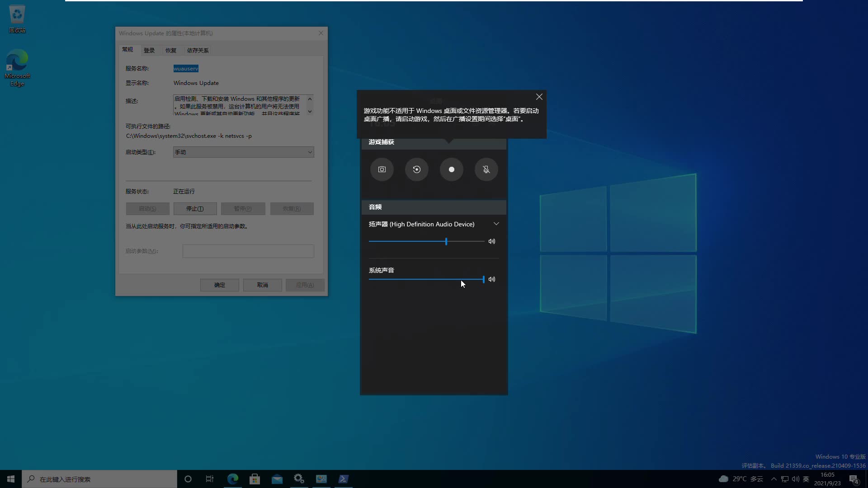This screenshot has height=488, width=868.
Task: Open Mail app from the taskbar
Action: pos(277,479)
